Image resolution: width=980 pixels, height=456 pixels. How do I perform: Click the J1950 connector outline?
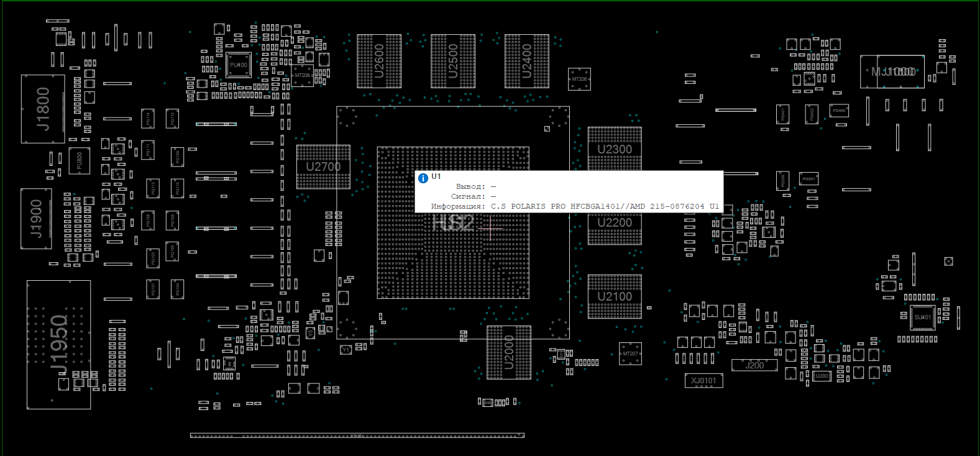tap(58, 345)
